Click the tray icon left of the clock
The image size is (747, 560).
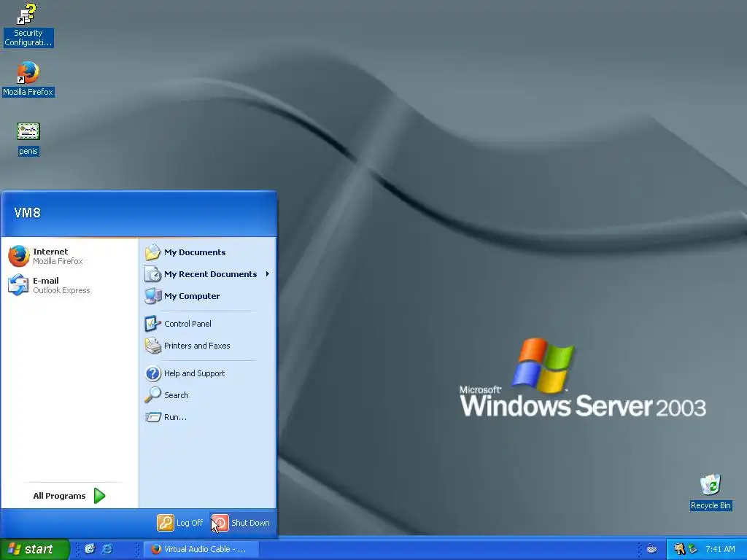(693, 549)
